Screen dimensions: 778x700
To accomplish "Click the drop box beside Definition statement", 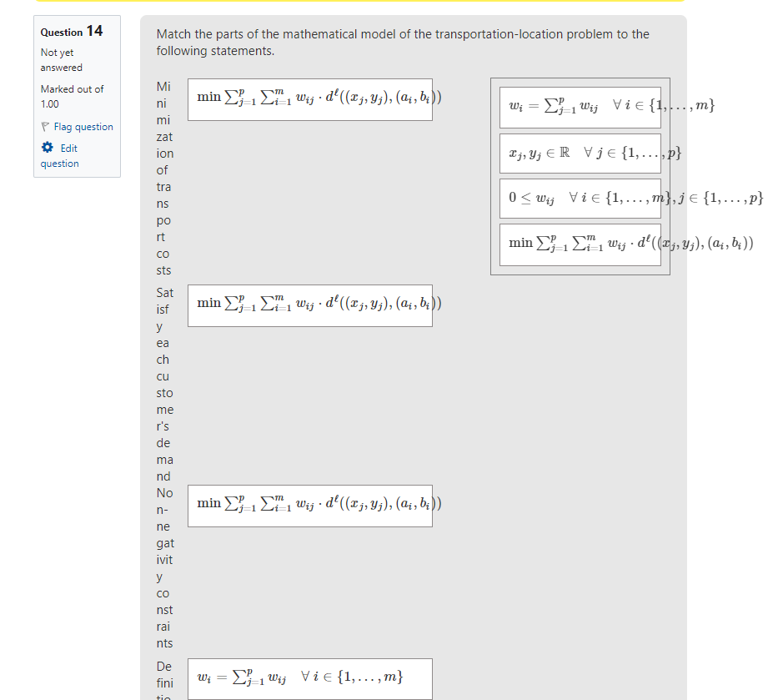I will tap(310, 679).
